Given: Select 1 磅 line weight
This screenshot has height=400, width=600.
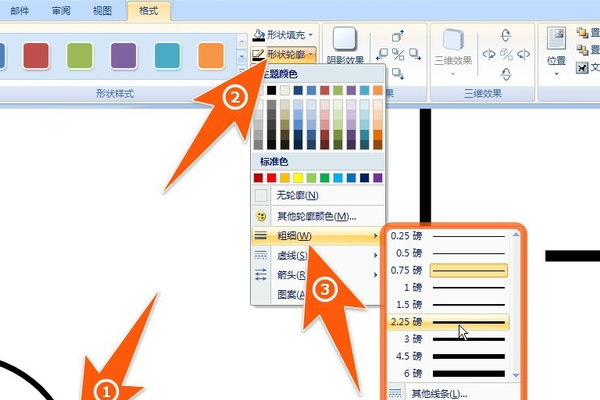Looking at the screenshot, I should click(448, 287).
